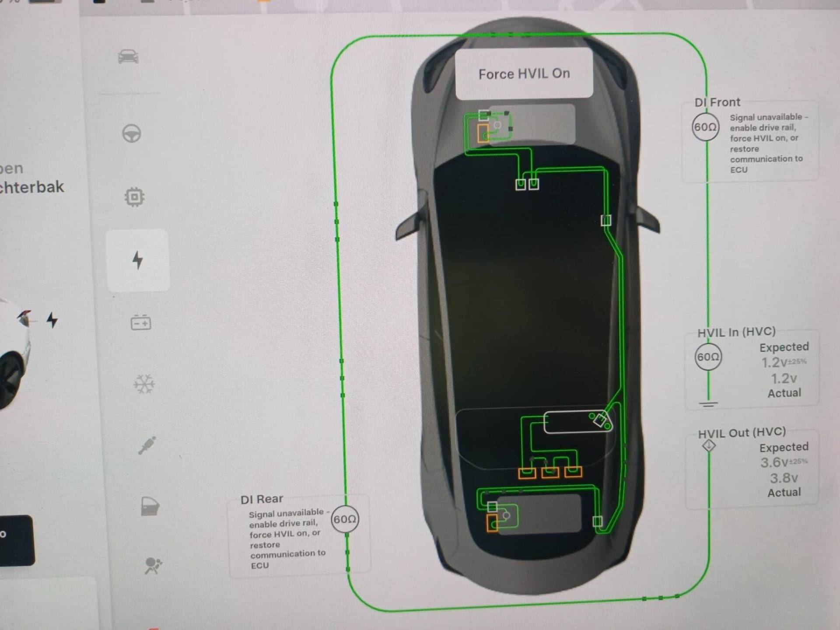Select the car door closures sidebar icon
The width and height of the screenshot is (840, 630).
(x=150, y=507)
